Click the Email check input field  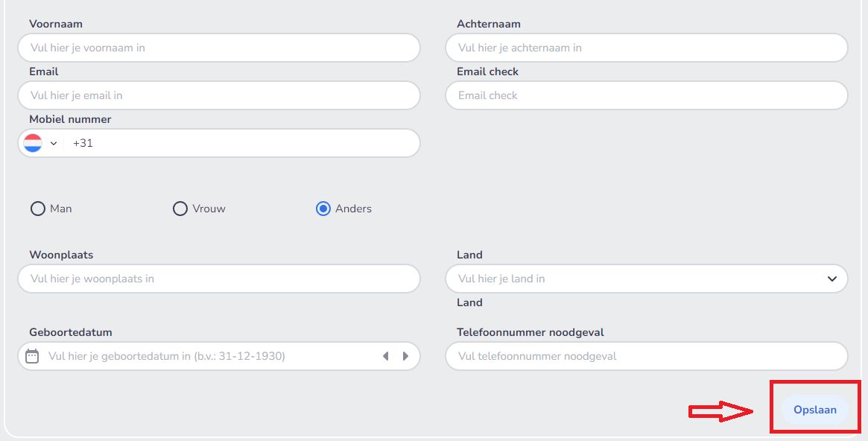(x=646, y=95)
